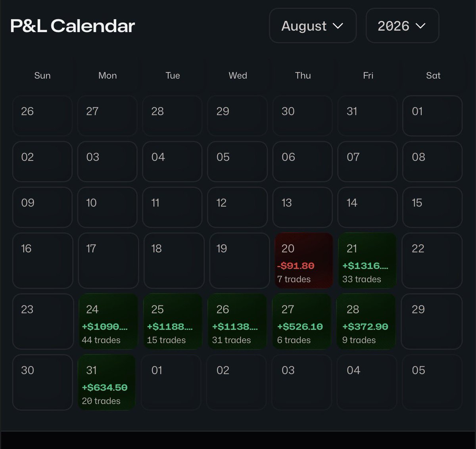Select the August 05 Wednesday cell
Screen dimensions: 476x449
click(238, 161)
